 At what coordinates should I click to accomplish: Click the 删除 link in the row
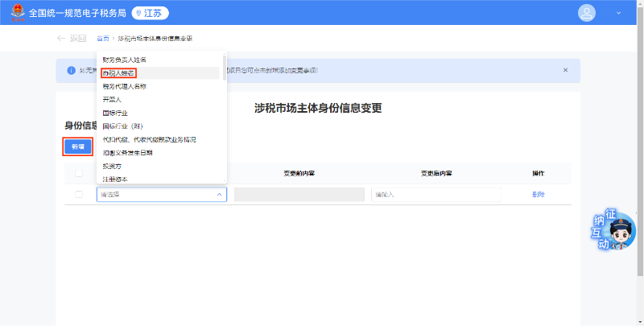click(x=539, y=195)
